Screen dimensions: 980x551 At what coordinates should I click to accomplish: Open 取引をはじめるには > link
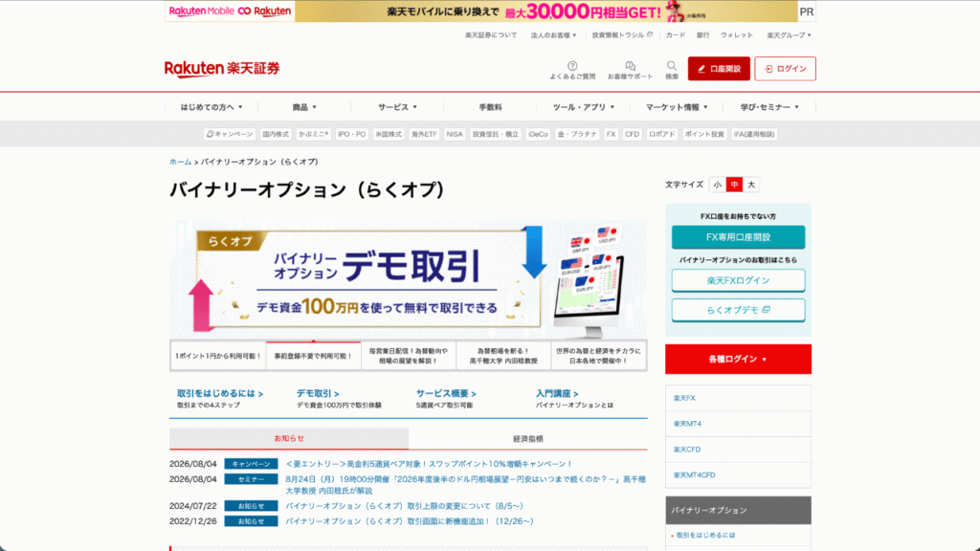pyautogui.click(x=220, y=393)
